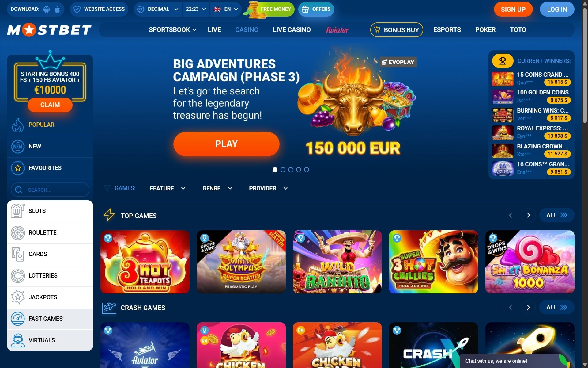Image resolution: width=588 pixels, height=368 pixels.
Task: Open Popular flame icon category
Action: (18, 125)
